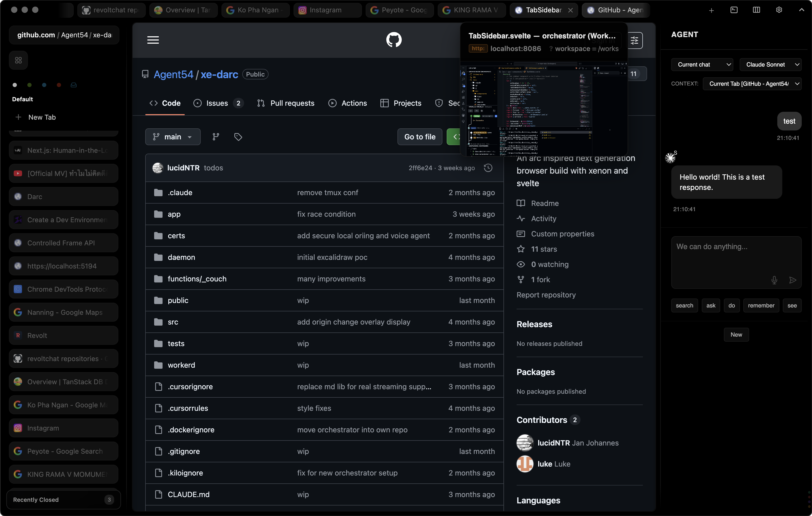This screenshot has width=812, height=516.
Task: Click the split-view columns icon in the toolbar
Action: pos(756,10)
